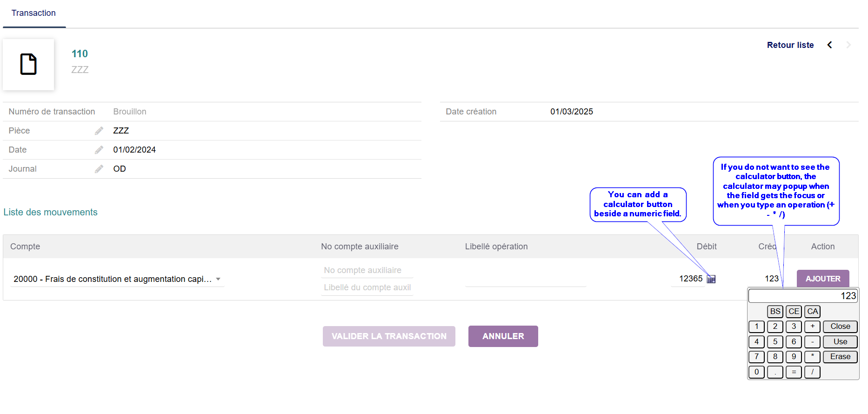Click the Retour liste link
This screenshot has width=868, height=414.
point(790,45)
